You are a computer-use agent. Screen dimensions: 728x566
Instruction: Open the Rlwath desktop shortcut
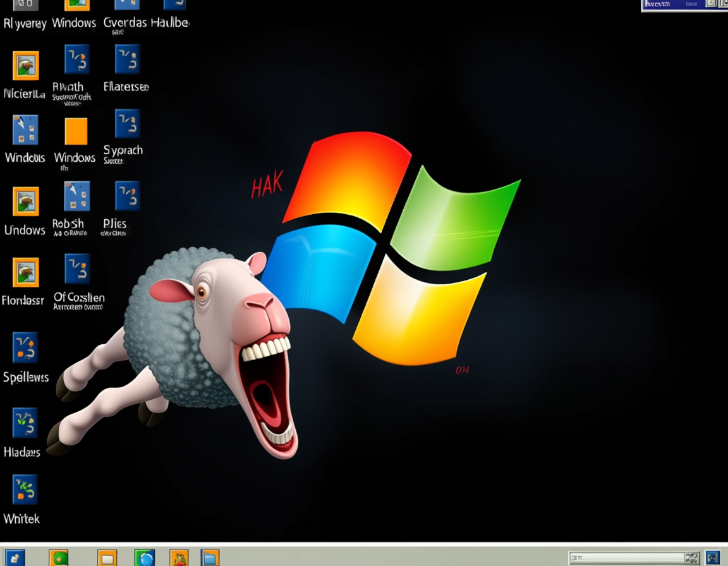click(76, 59)
